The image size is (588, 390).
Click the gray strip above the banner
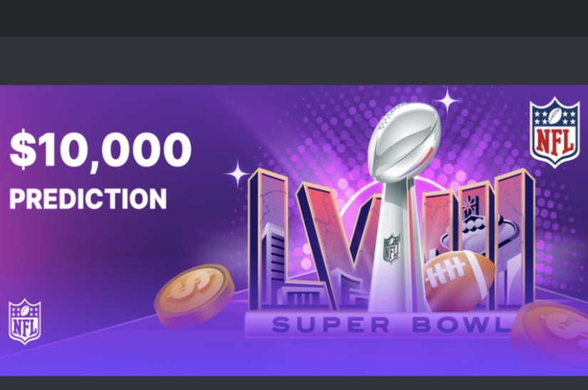tap(294, 61)
